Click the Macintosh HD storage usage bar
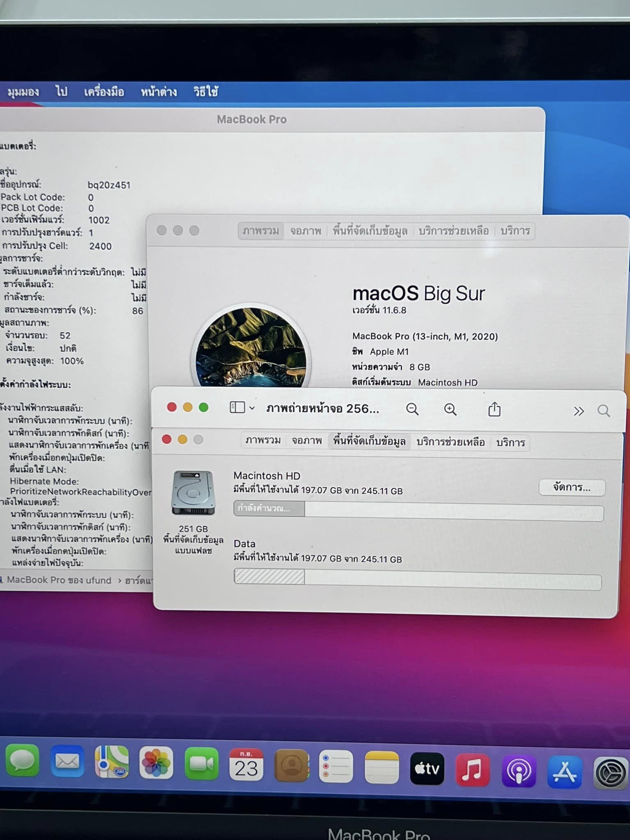This screenshot has height=840, width=630. [418, 509]
